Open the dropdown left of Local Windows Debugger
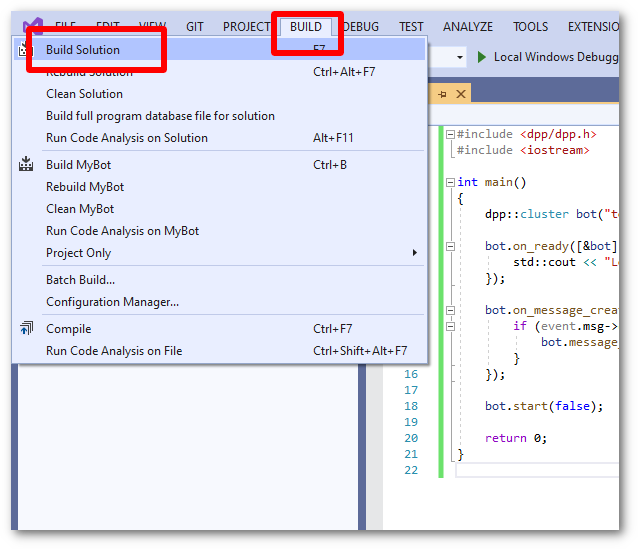The image size is (638, 549). click(460, 58)
